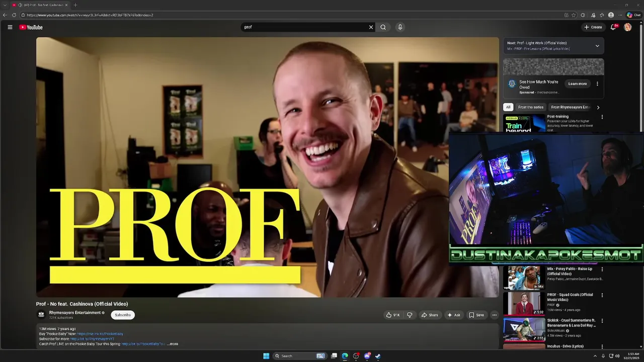Open the tab actions dropdown
Viewport: 644px width, 362px height.
[5, 5]
